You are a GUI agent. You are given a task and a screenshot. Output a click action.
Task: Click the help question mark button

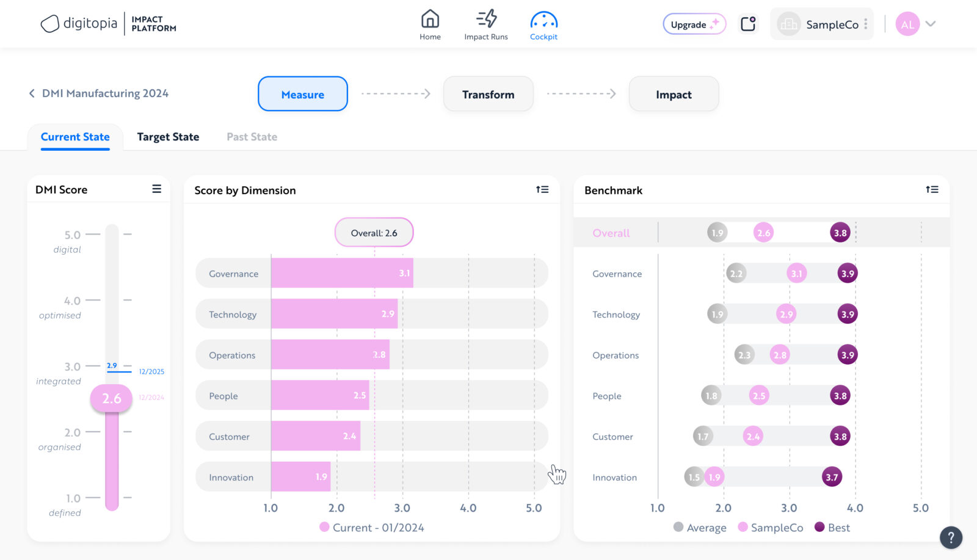click(x=951, y=537)
